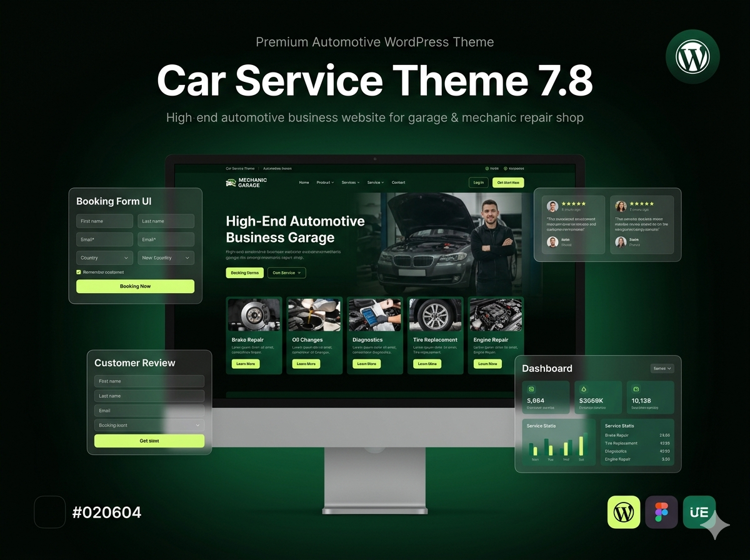
Task: Expand the Services menu in site navigation
Action: [x=351, y=182]
